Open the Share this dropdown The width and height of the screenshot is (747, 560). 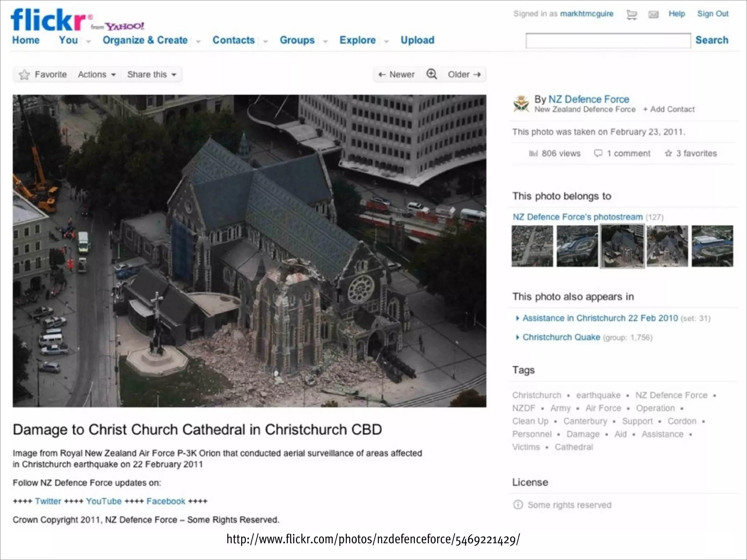coord(151,75)
